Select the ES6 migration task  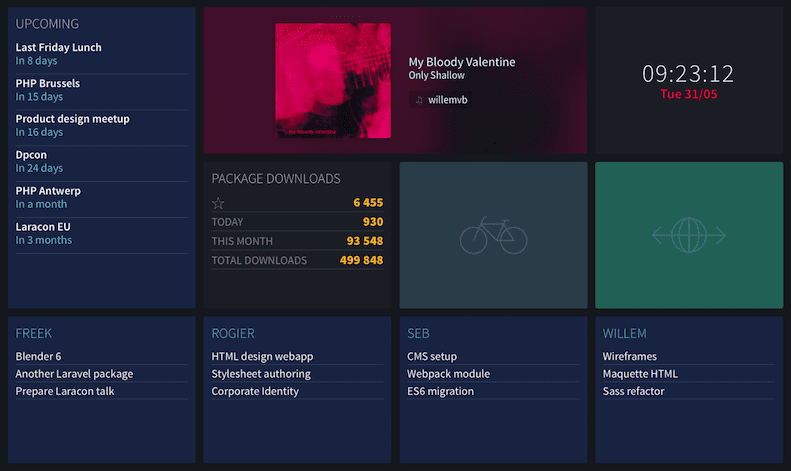click(440, 391)
